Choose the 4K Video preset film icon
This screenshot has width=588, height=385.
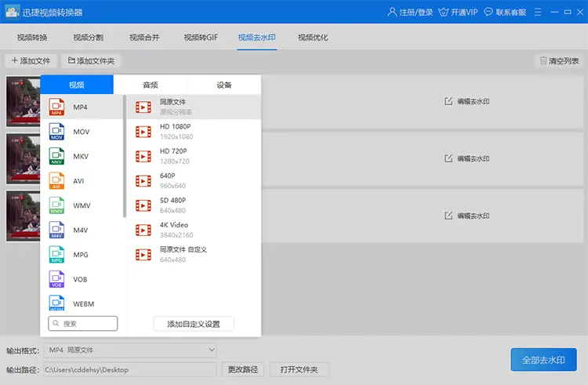(x=143, y=231)
